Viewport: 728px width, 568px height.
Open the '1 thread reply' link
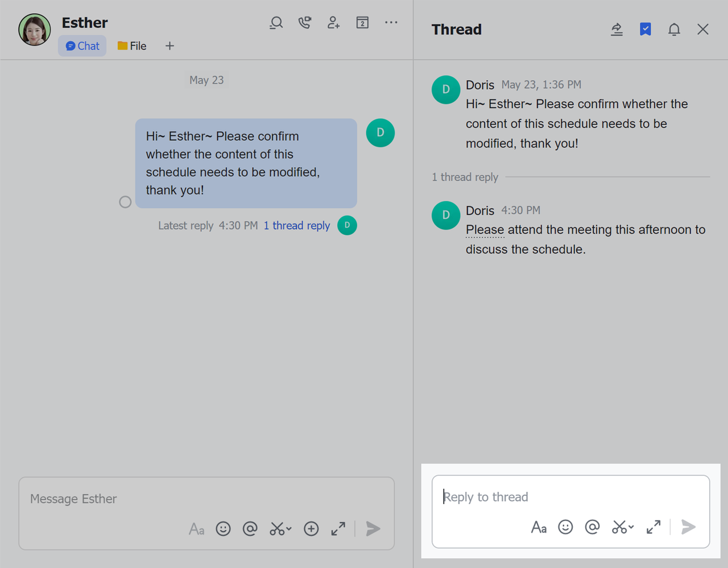[x=296, y=226]
